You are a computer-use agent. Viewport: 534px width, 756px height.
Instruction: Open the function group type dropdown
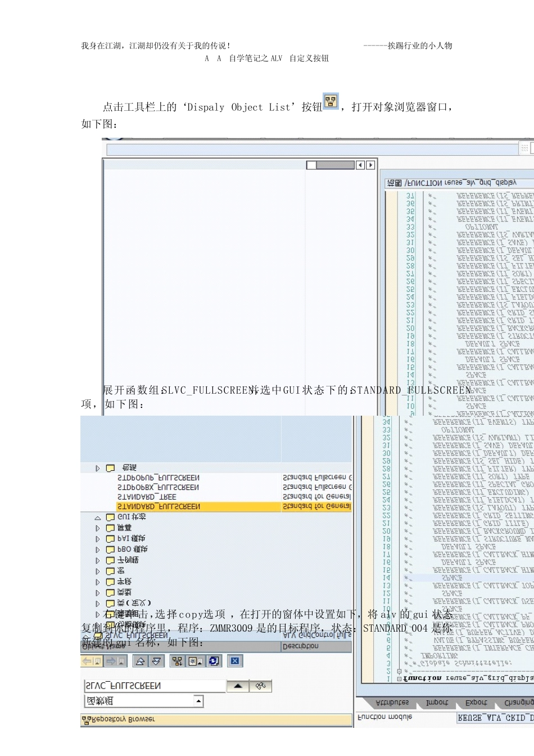[198, 701]
